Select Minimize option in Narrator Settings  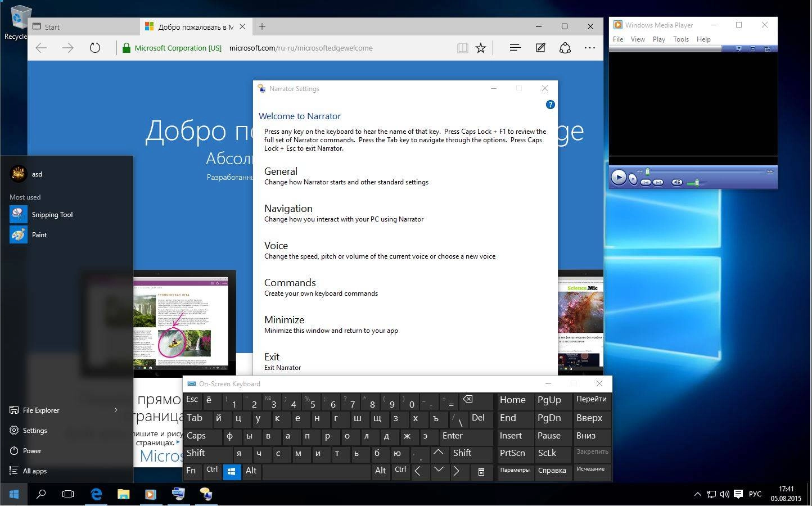click(x=331, y=324)
